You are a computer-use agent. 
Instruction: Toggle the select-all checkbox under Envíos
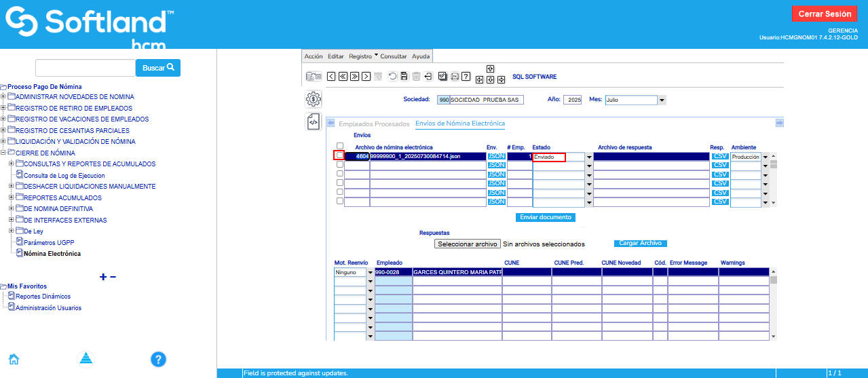pyautogui.click(x=340, y=146)
